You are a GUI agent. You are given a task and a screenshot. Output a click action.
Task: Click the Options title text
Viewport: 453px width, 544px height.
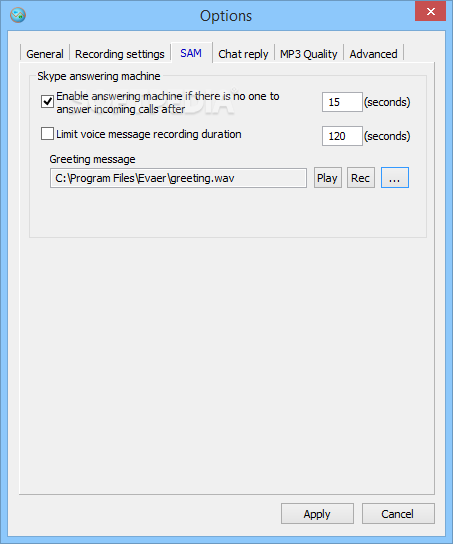[x=226, y=16]
